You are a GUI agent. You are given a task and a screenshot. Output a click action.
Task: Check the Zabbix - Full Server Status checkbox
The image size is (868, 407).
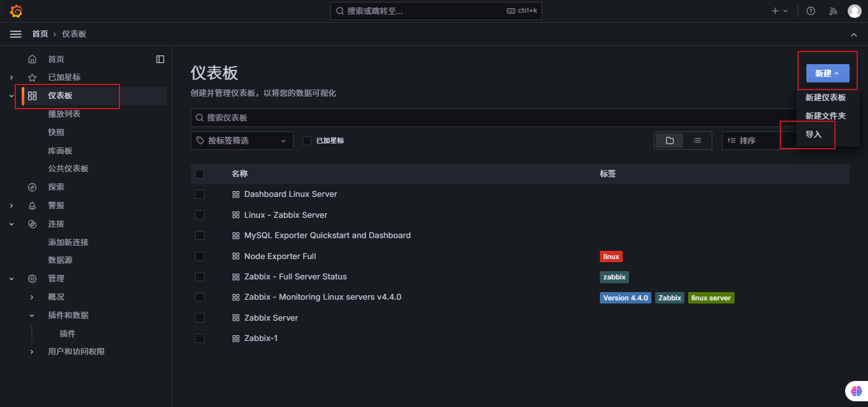(200, 277)
